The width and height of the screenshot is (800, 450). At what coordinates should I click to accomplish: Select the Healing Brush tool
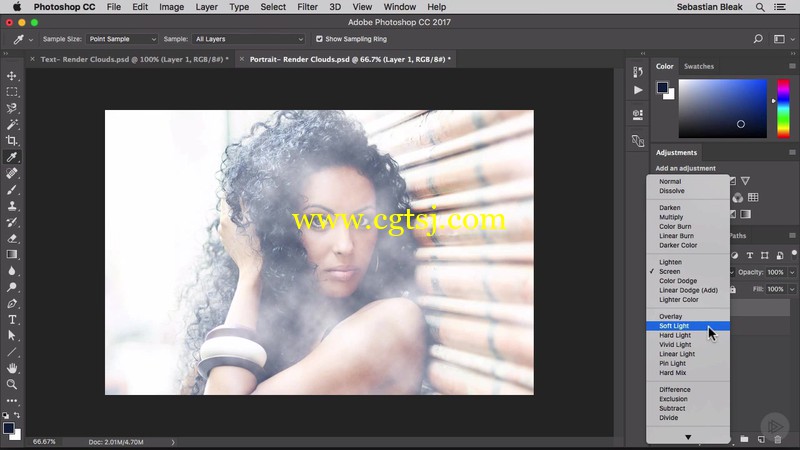click(12, 173)
